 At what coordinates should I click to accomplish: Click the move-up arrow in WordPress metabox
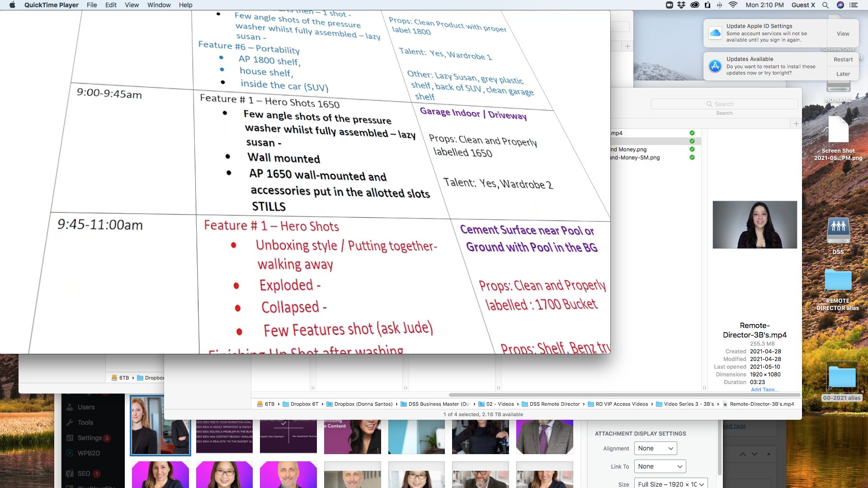click(743, 454)
